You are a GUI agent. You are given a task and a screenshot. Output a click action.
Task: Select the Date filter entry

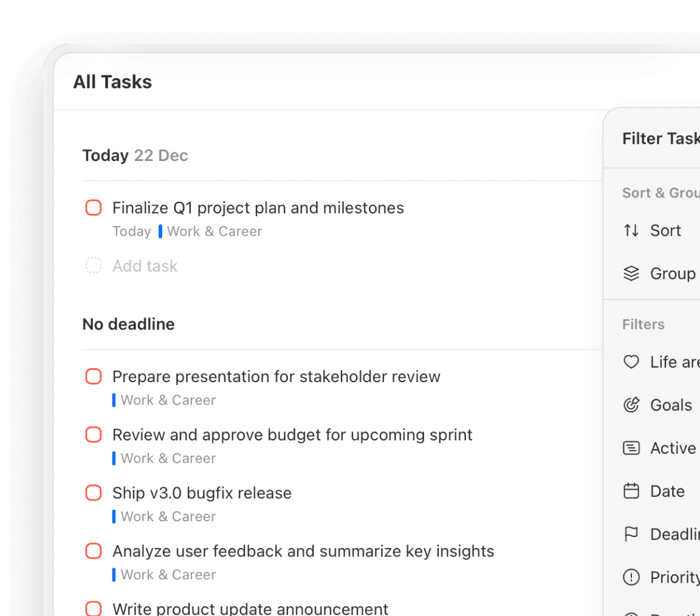667,491
